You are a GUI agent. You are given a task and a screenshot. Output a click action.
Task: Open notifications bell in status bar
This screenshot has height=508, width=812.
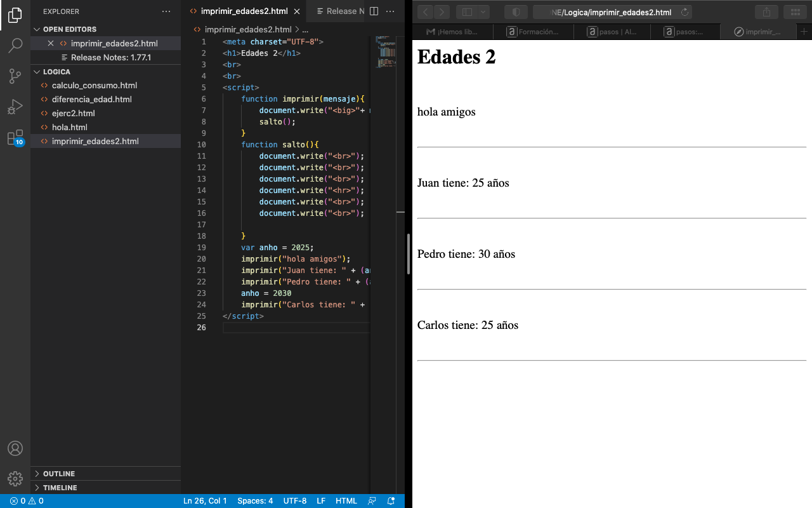[x=391, y=501]
